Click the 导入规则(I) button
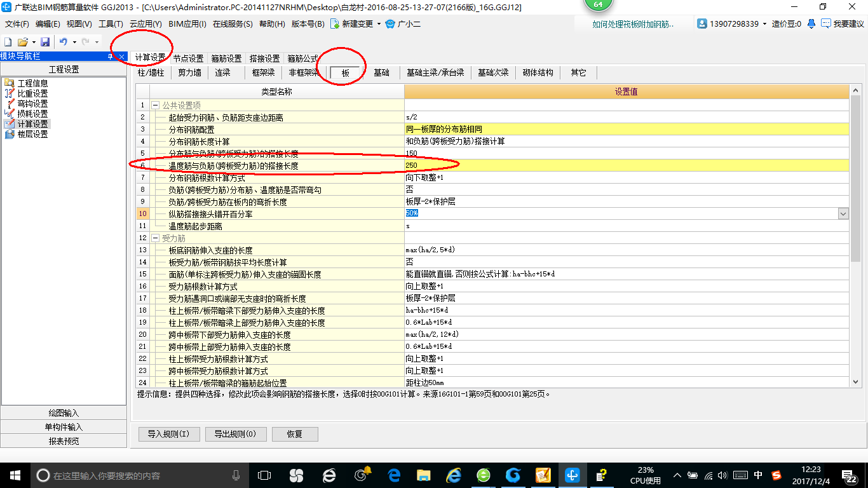Screen dimensions: 868x488 pyautogui.click(x=169, y=435)
